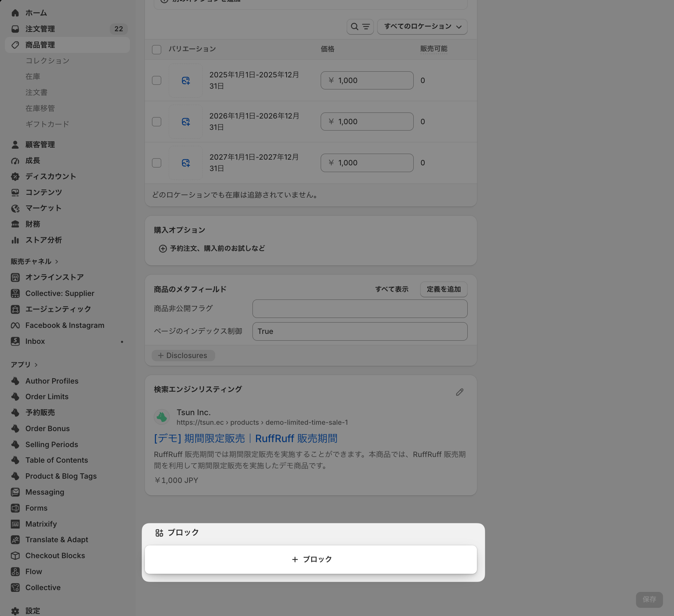Click the Inbox app icon

tap(15, 341)
